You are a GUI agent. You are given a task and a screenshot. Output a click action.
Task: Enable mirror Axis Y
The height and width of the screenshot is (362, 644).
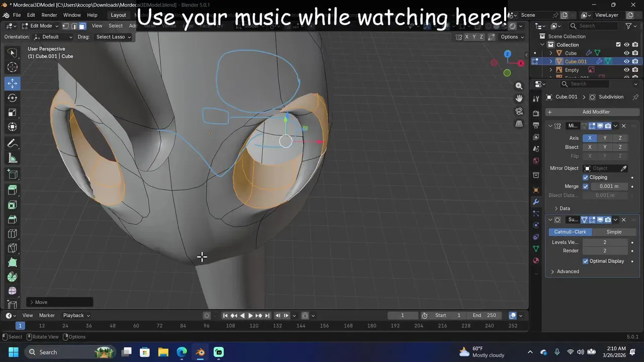tap(605, 138)
